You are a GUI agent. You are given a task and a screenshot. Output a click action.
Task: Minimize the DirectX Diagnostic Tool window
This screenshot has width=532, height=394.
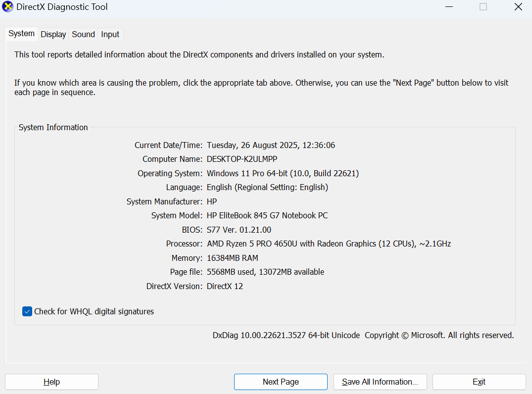tap(449, 7)
